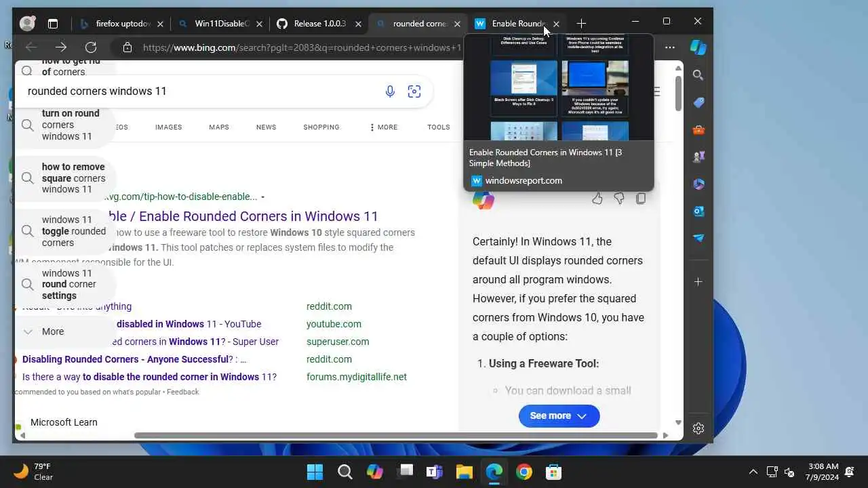Switch to firefox uptodown tab
Screen dimensions: 868x488
click(x=121, y=24)
